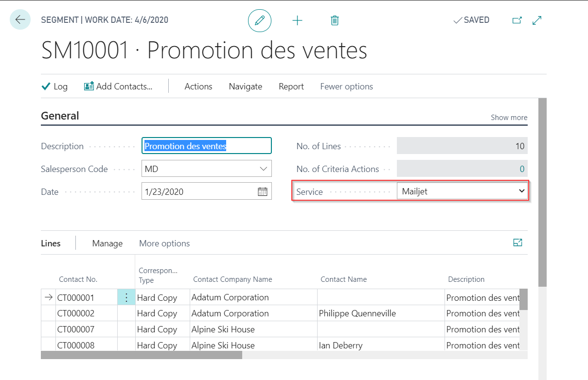
Task: Click the Lines section title
Action: 51,243
